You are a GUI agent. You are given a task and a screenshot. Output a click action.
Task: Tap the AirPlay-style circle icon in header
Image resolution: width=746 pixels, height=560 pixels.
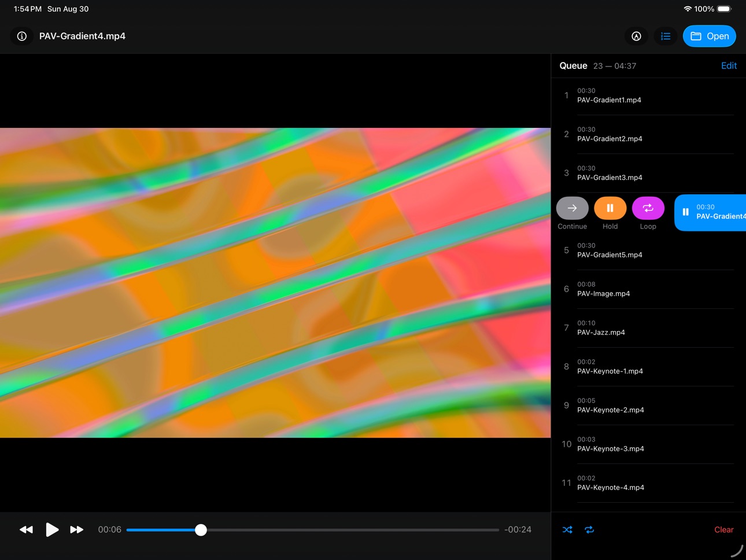pyautogui.click(x=636, y=36)
